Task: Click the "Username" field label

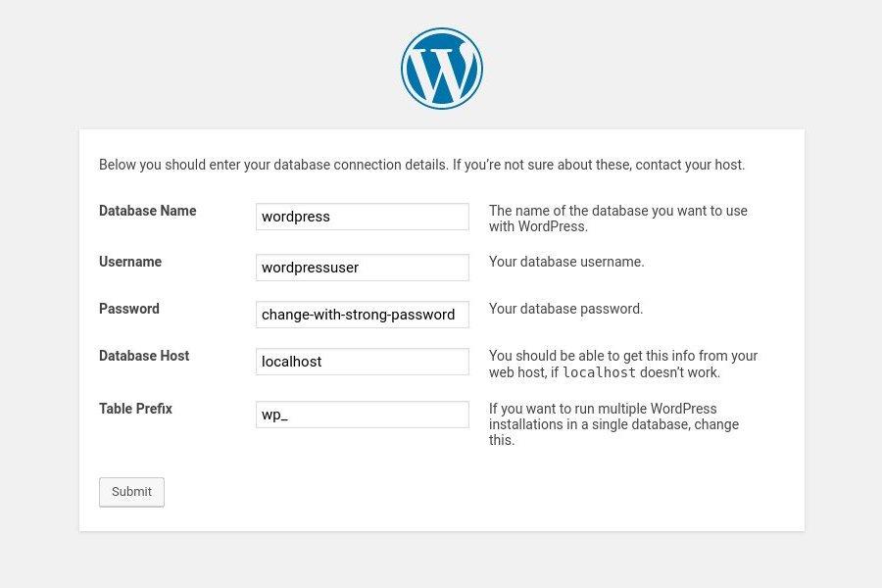Action: 130,262
